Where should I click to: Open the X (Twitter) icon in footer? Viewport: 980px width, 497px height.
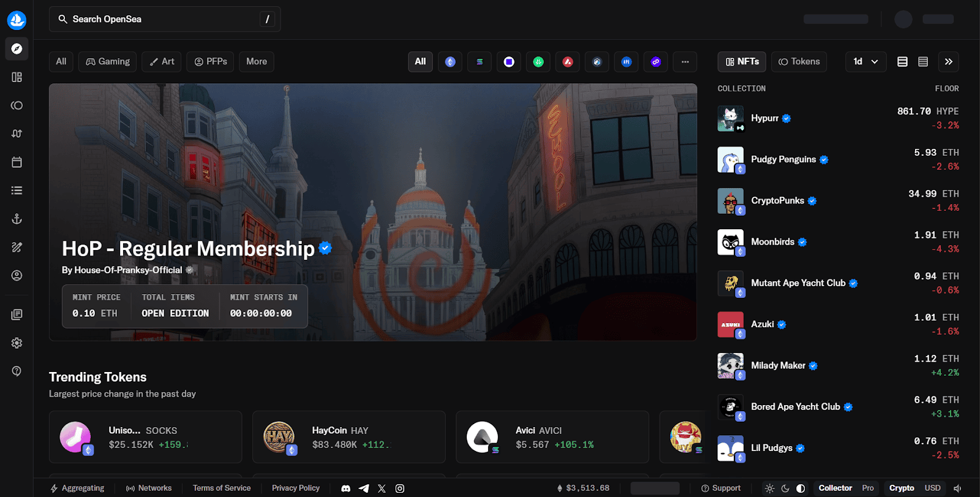[x=382, y=488]
